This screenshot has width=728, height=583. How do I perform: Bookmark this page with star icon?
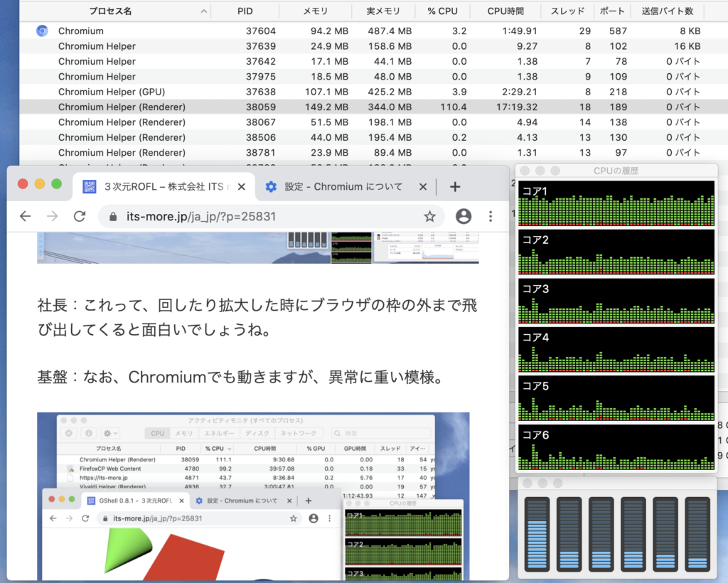[x=429, y=217]
